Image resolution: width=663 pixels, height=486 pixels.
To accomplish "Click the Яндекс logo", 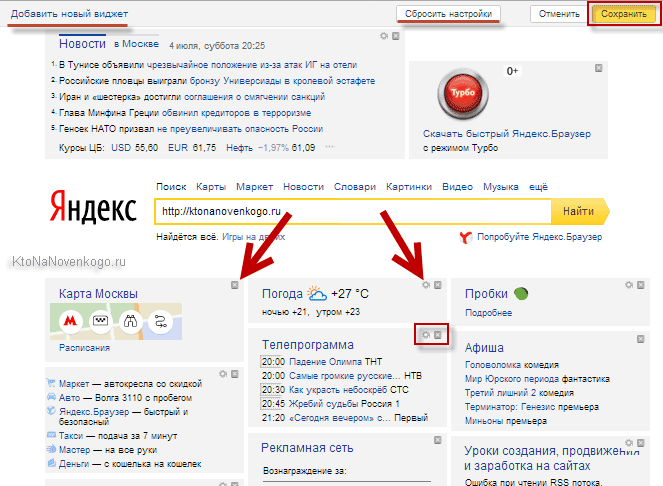I will [95, 210].
